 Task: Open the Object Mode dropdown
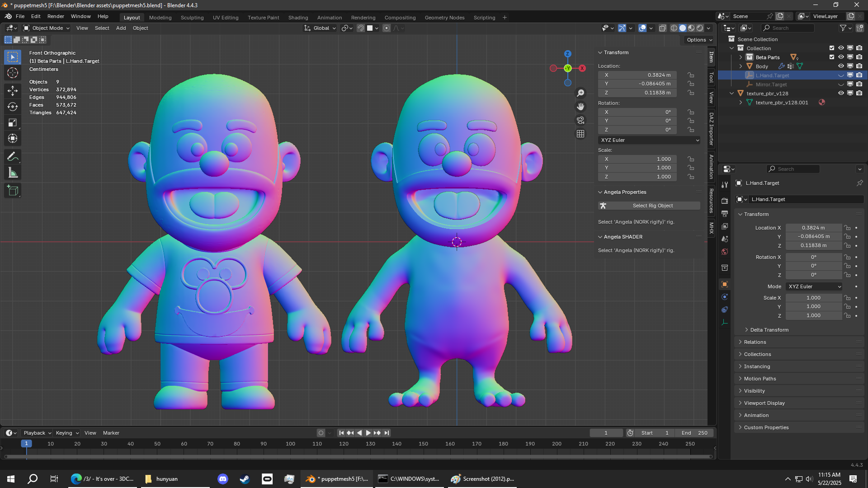[x=47, y=28]
